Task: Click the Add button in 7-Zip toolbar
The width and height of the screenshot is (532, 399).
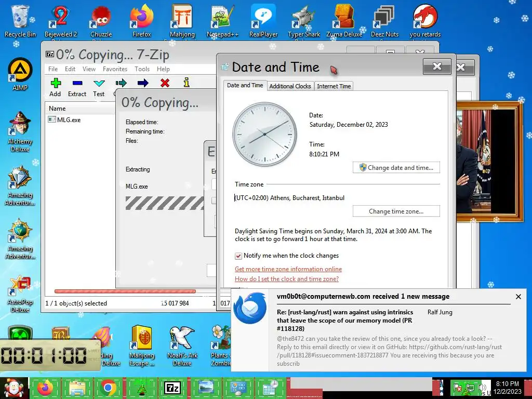Action: pyautogui.click(x=55, y=87)
